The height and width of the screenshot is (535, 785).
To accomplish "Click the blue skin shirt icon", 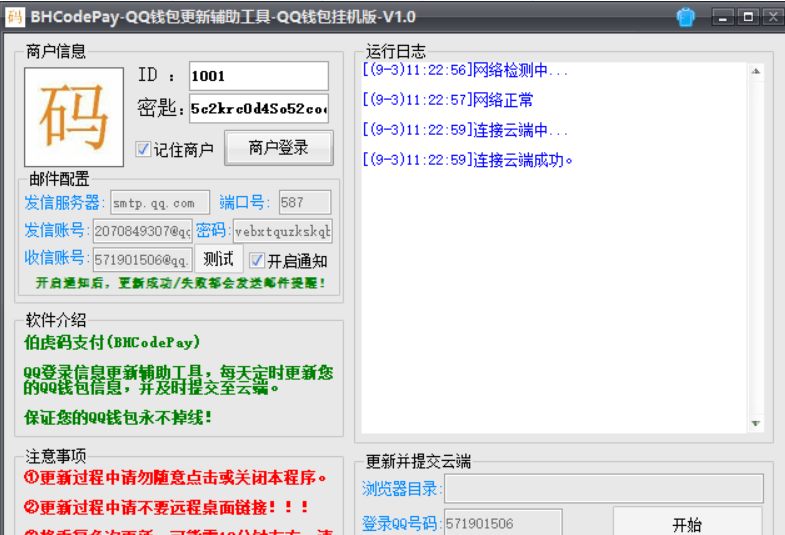I will coord(685,18).
